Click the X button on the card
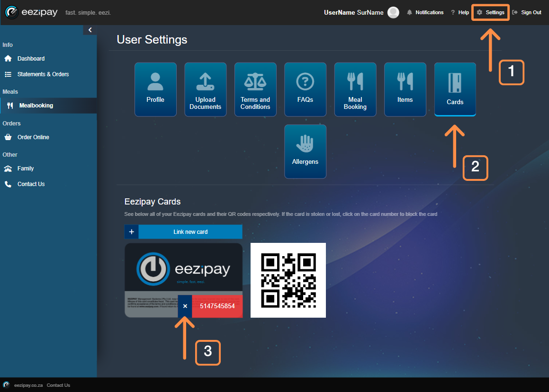The width and height of the screenshot is (549, 392). click(x=185, y=306)
